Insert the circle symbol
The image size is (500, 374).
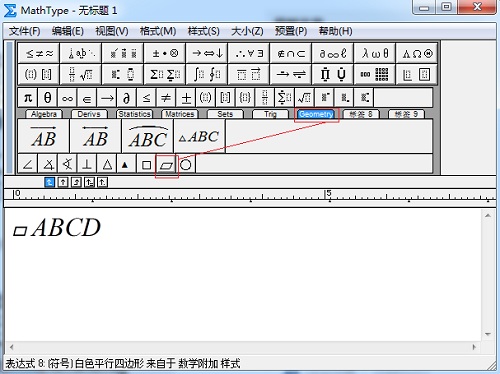click(186, 164)
